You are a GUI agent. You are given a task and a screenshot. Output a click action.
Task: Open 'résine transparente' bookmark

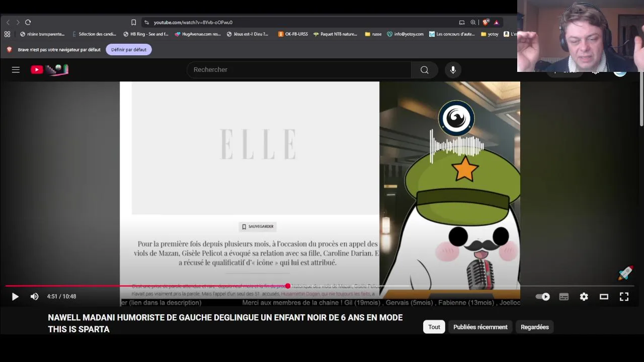tap(42, 34)
